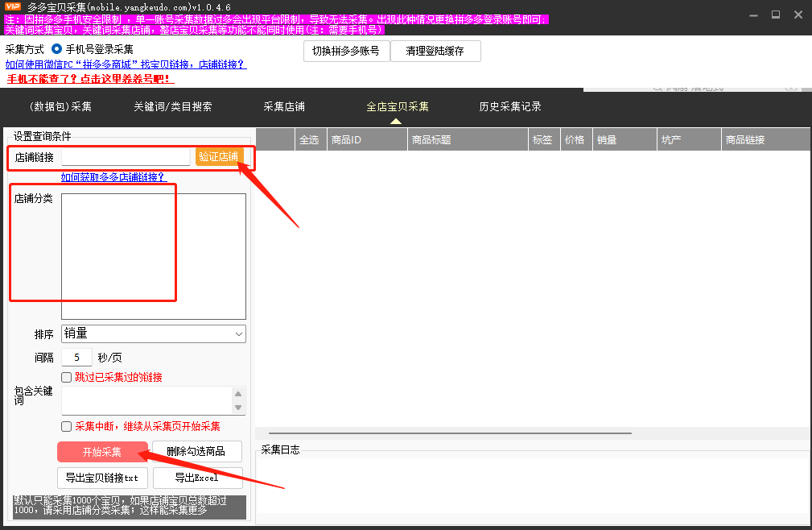812x530 pixels.
Task: Open link 如何使用微信PC拼多多商城找宝贝链接
Action: pyautogui.click(x=126, y=64)
